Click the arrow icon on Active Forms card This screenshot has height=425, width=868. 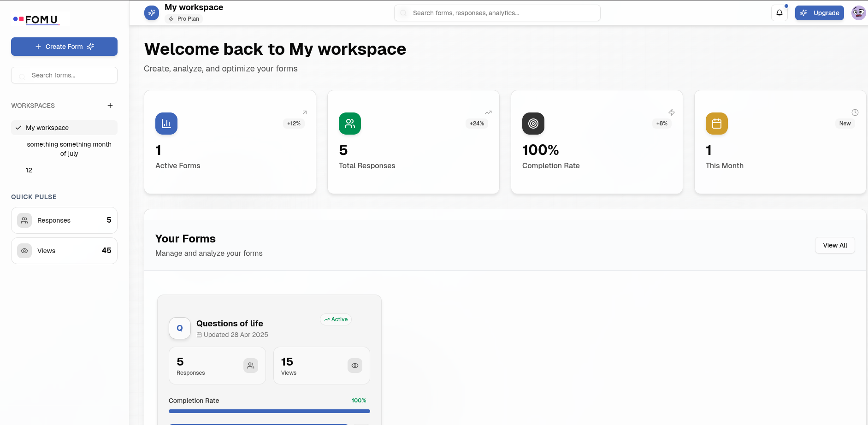[305, 112]
